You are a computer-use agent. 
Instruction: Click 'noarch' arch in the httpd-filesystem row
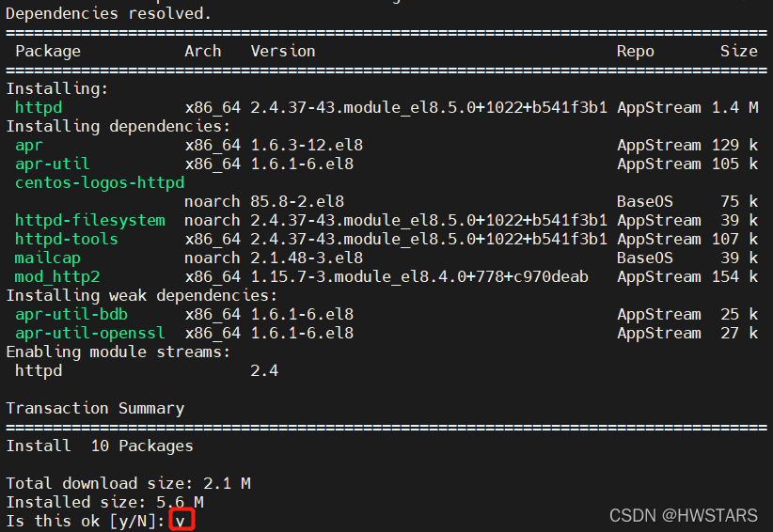[x=213, y=220]
